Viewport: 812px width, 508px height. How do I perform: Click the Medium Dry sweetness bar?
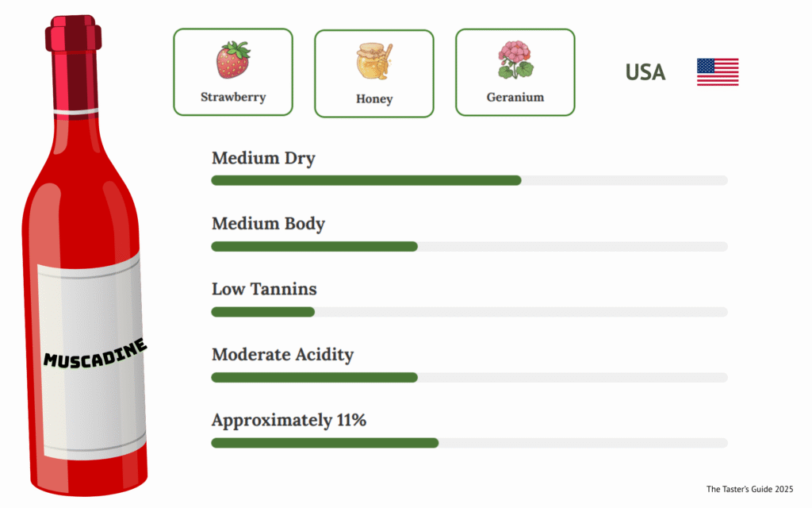click(x=469, y=180)
